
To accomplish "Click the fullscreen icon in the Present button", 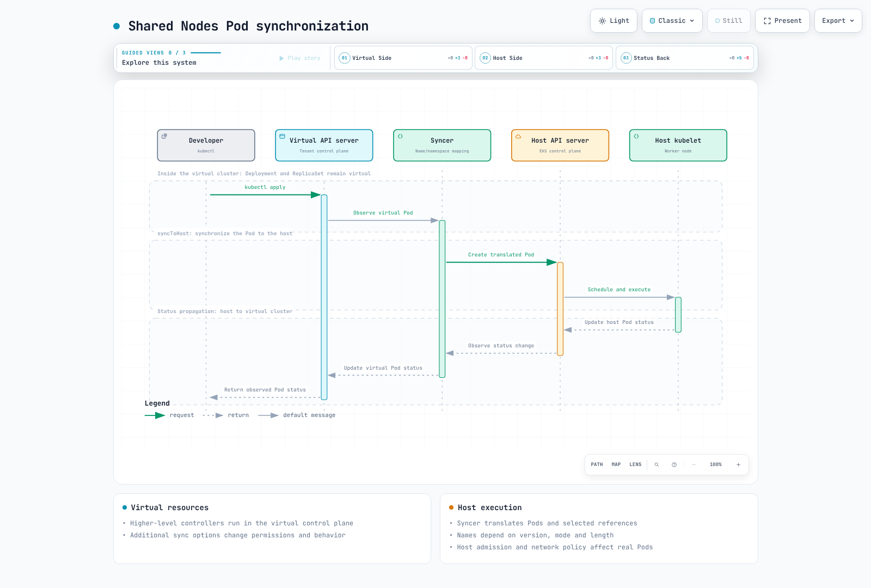I will point(767,21).
